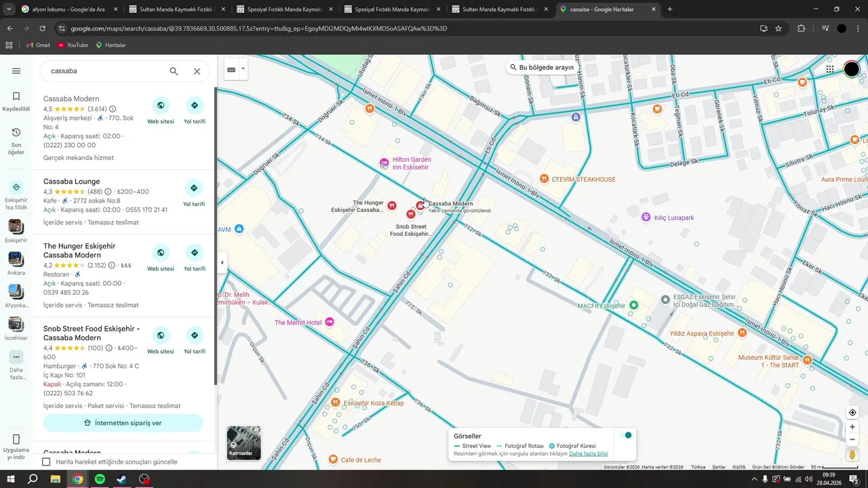Switch to first Spesiyal Fıstıklı Manda tab

[x=284, y=9]
